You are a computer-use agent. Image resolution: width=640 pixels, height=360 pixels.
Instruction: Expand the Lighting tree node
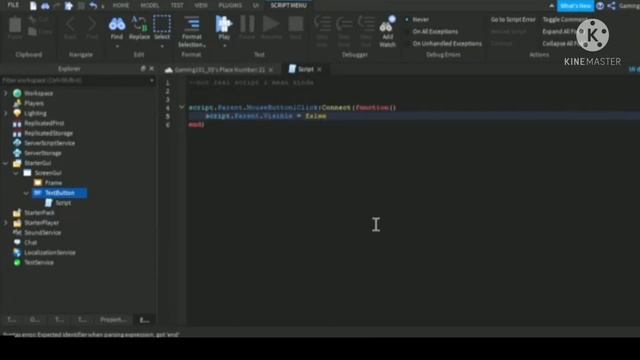5,113
